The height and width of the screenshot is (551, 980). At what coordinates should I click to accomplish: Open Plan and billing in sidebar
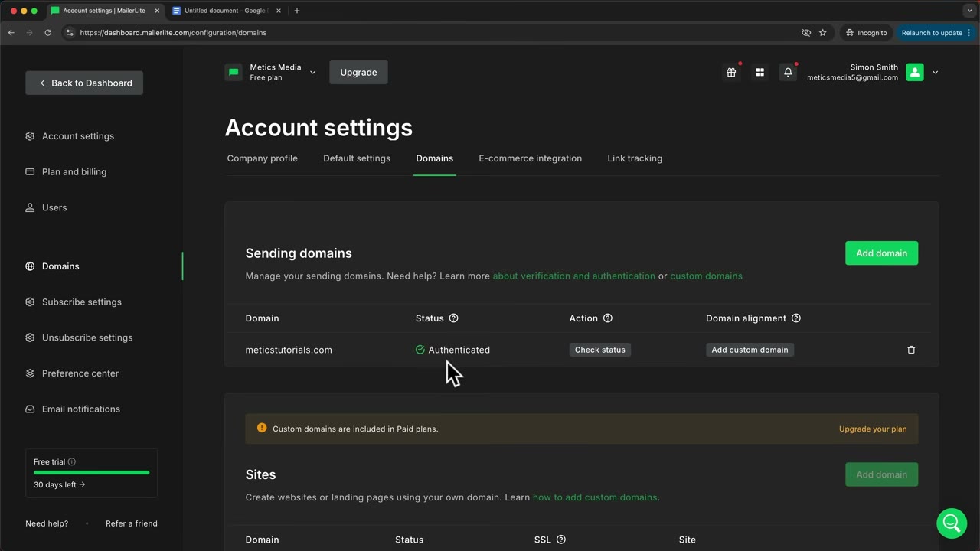(74, 172)
